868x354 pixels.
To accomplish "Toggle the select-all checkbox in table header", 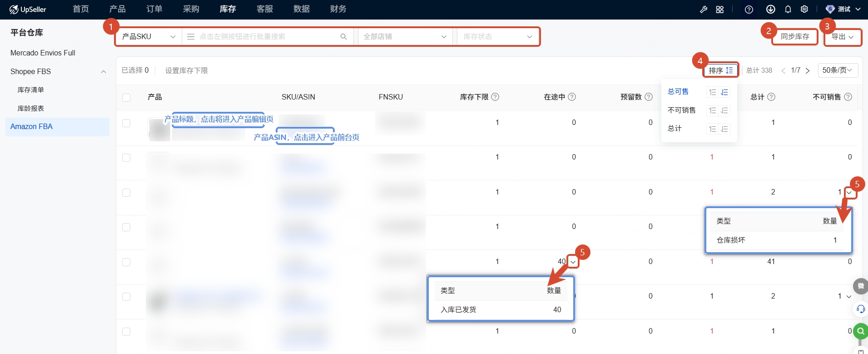I will [x=126, y=97].
